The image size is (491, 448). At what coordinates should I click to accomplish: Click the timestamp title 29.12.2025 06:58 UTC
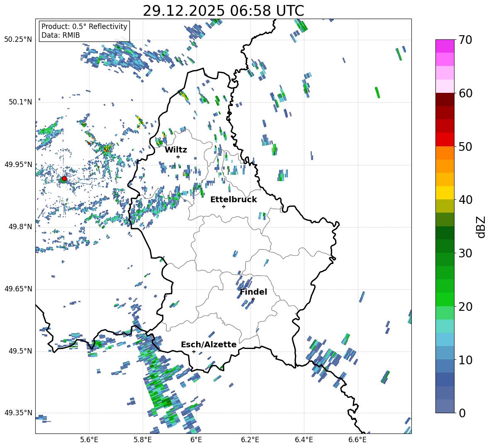click(x=223, y=11)
